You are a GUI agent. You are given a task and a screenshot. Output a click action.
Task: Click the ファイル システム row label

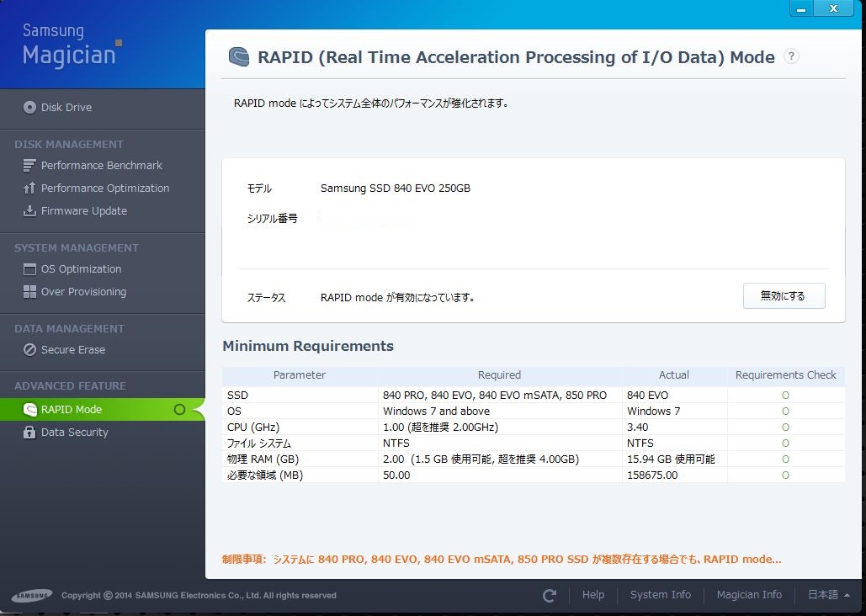tap(259, 443)
